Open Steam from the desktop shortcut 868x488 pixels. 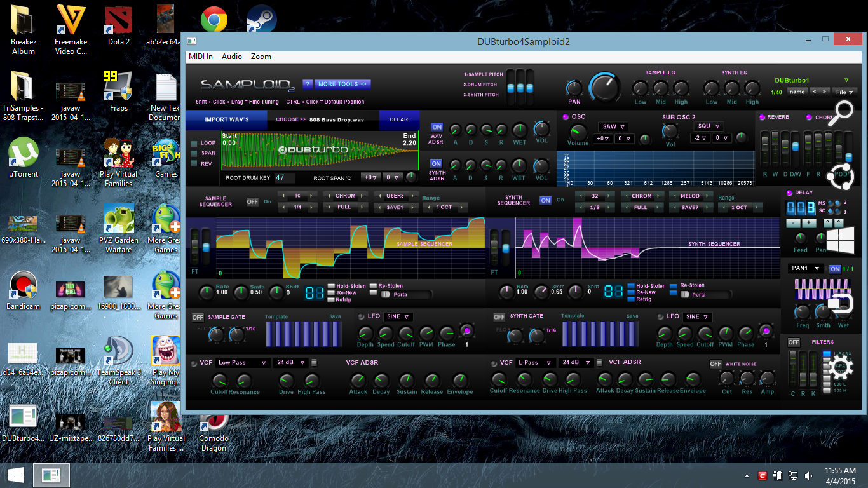[x=261, y=19]
